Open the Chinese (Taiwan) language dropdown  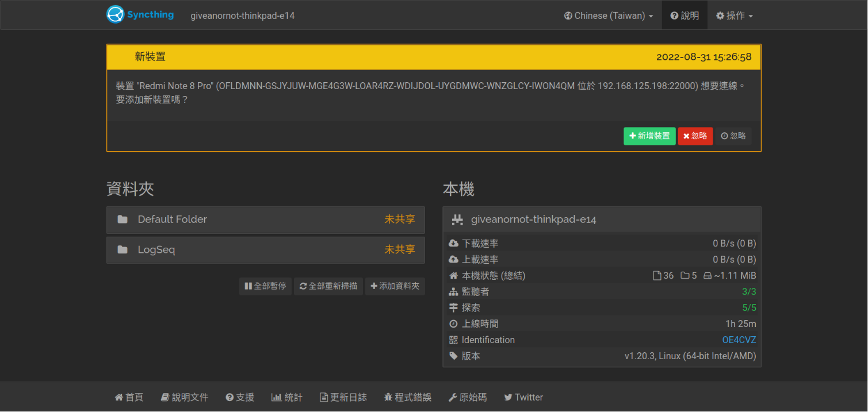click(x=609, y=16)
